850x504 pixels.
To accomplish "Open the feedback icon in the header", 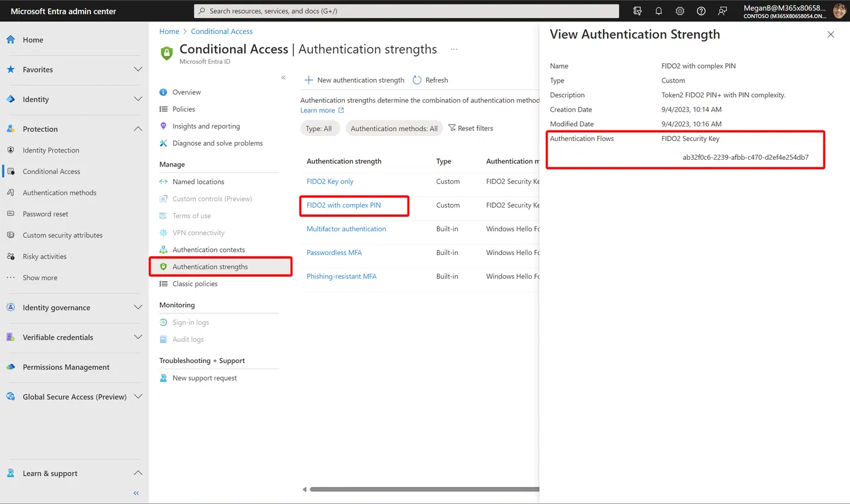I will pos(722,11).
